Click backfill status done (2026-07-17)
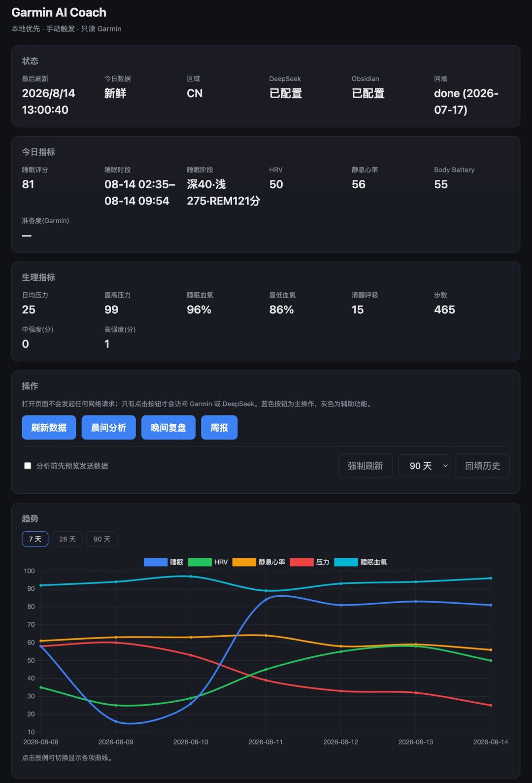 point(466,102)
